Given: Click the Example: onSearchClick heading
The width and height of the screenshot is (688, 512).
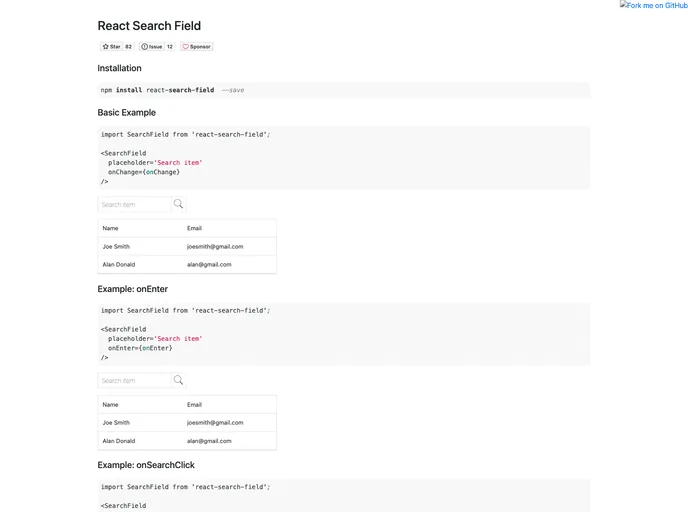Looking at the screenshot, I should (146, 465).
